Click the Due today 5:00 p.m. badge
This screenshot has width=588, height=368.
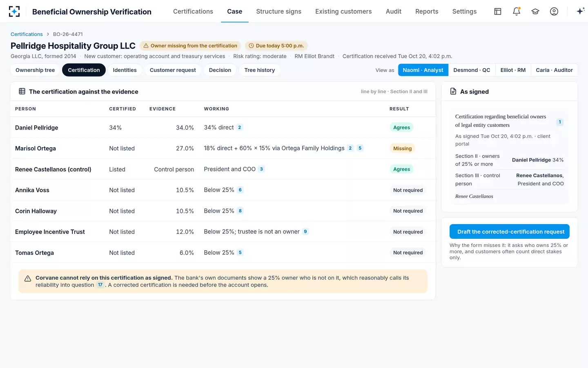(x=276, y=46)
